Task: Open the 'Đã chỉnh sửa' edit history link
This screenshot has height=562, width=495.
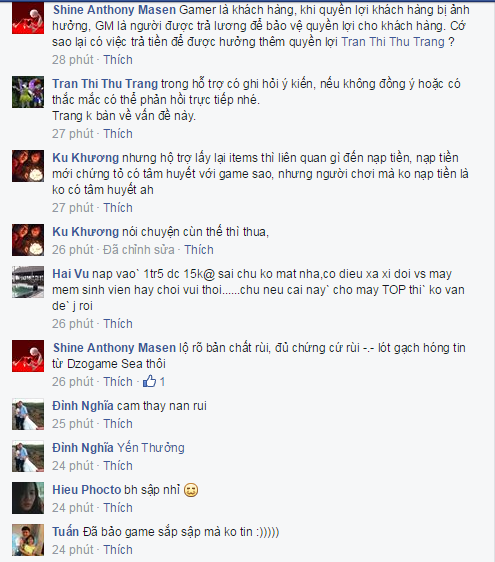Action: pos(139,249)
